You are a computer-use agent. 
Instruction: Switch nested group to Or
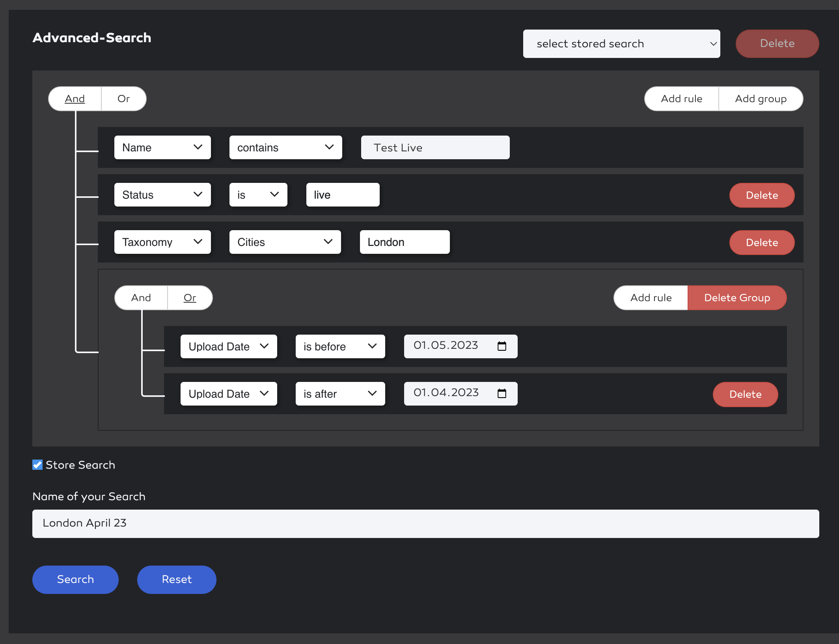tap(190, 298)
